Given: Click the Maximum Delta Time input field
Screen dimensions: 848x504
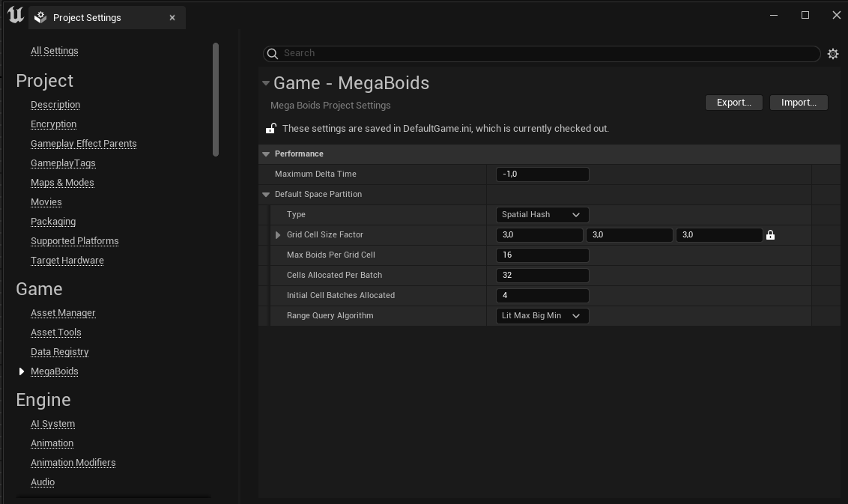Looking at the screenshot, I should coord(542,174).
